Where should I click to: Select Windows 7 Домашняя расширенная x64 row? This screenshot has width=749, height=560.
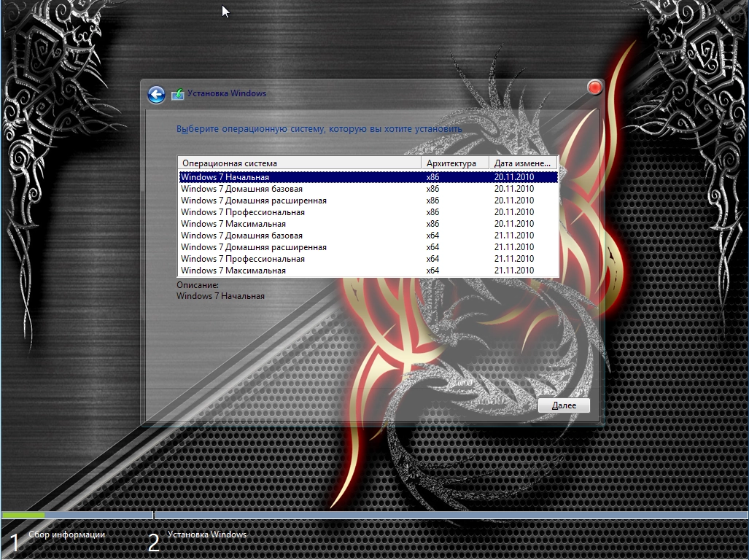click(x=368, y=247)
